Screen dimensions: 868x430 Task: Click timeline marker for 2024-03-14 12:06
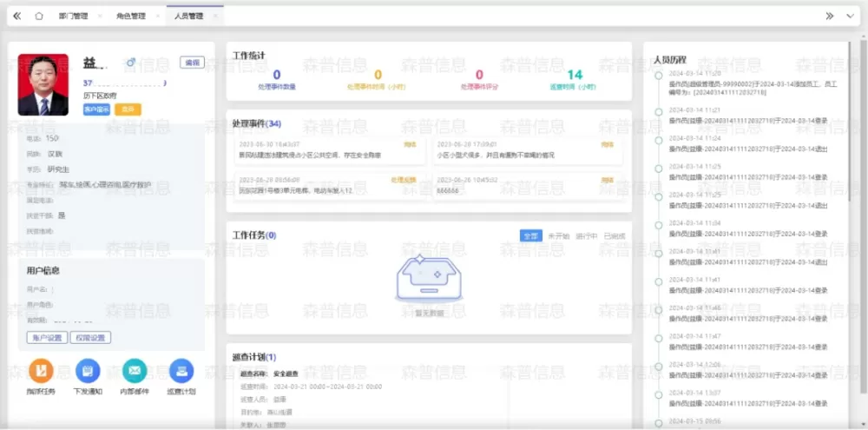click(658, 367)
